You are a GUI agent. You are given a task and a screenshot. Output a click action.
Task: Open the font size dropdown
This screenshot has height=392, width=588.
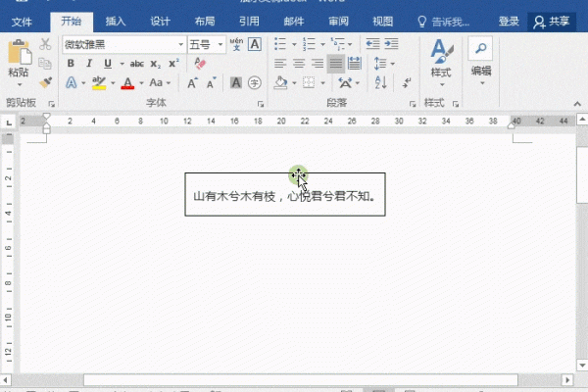(220, 45)
